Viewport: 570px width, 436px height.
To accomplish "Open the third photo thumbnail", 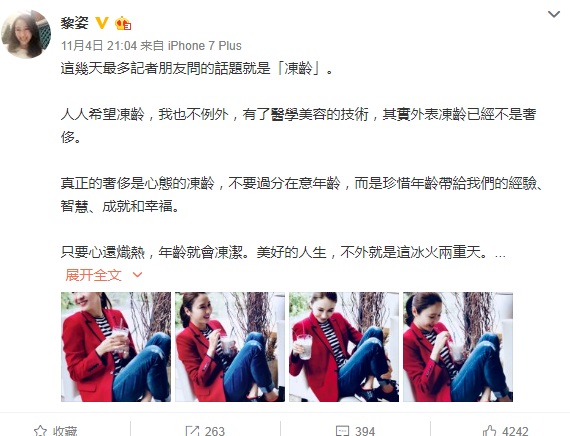I will click(x=344, y=347).
